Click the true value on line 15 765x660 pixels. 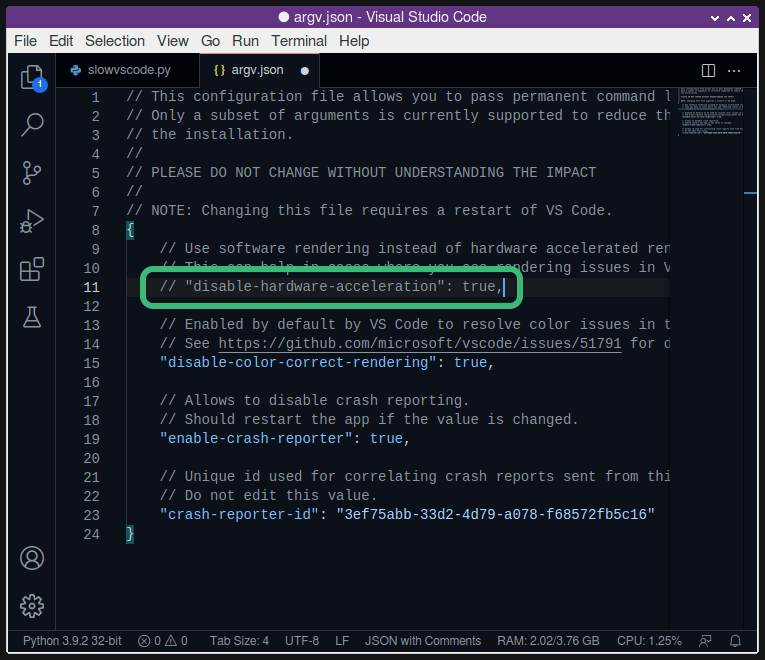pos(470,362)
